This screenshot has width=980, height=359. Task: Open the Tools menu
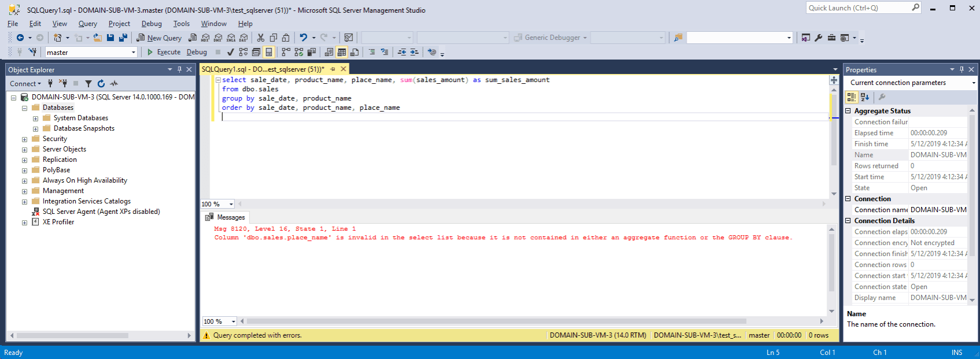point(182,24)
